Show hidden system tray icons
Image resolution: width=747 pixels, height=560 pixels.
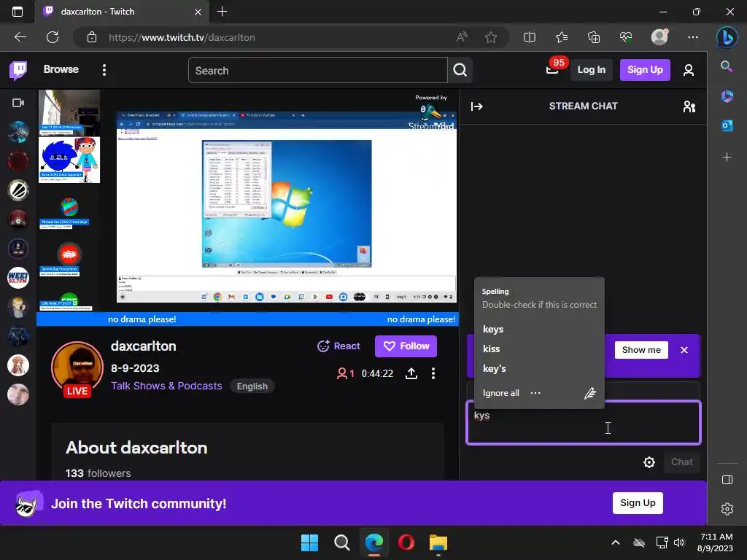point(616,542)
